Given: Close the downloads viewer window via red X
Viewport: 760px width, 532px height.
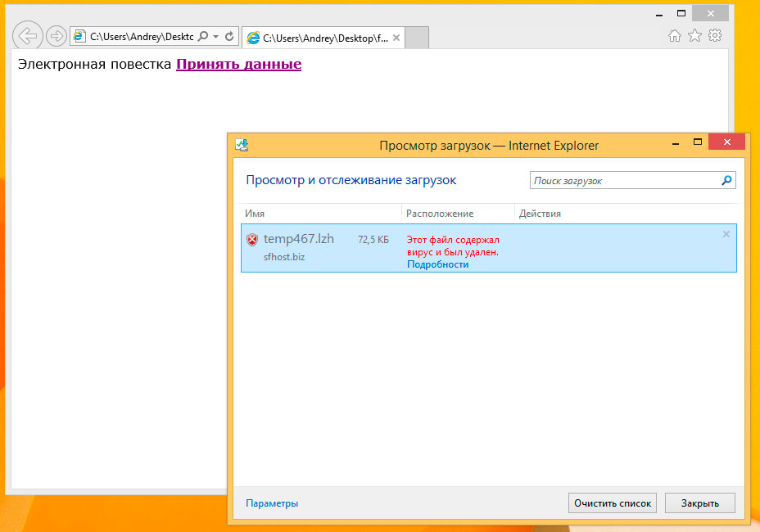Looking at the screenshot, I should coord(726,142).
